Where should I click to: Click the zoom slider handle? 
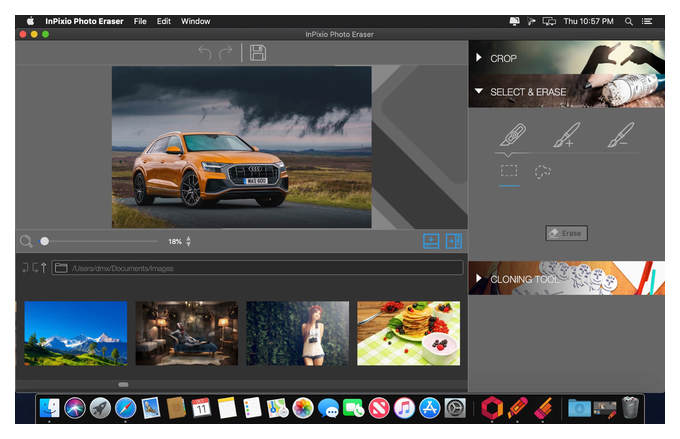44,241
